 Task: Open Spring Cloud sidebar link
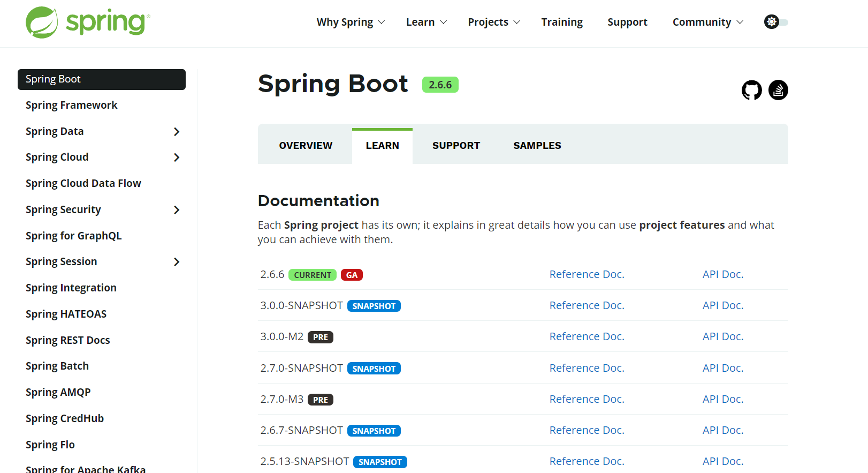[x=57, y=157]
